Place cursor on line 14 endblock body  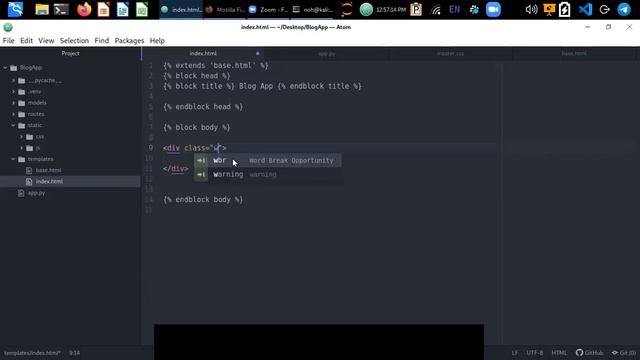203,200
